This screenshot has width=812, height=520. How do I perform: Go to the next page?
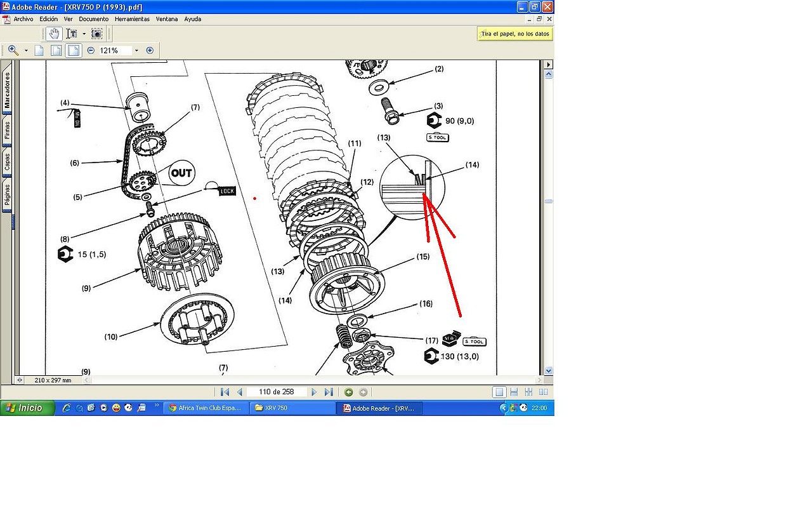point(314,392)
